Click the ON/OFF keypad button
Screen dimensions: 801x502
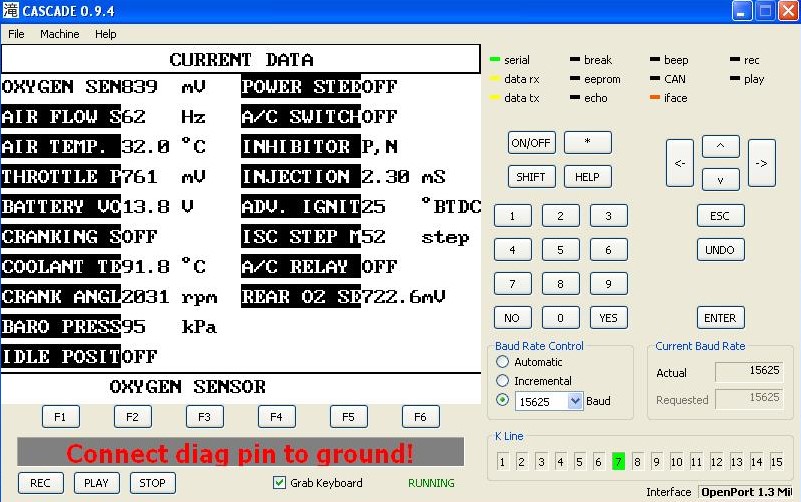click(x=531, y=143)
